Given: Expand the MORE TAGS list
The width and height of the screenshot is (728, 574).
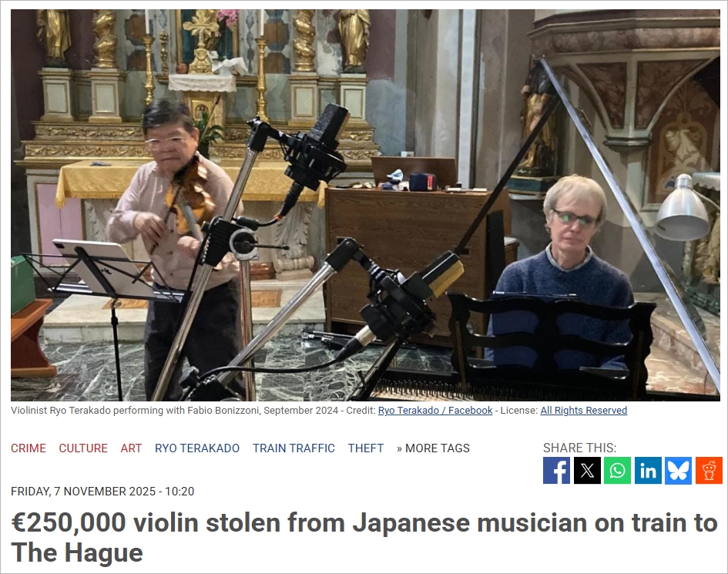Looking at the screenshot, I should coord(433,448).
